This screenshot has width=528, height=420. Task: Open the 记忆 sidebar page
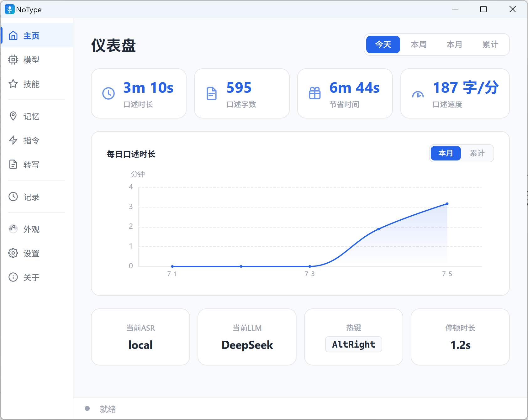point(37,116)
